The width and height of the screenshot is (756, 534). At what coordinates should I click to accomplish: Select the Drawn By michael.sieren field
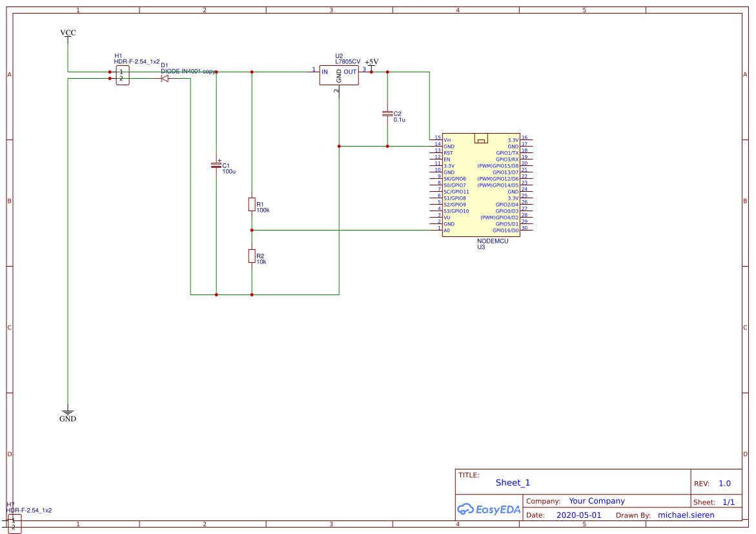[686, 515]
